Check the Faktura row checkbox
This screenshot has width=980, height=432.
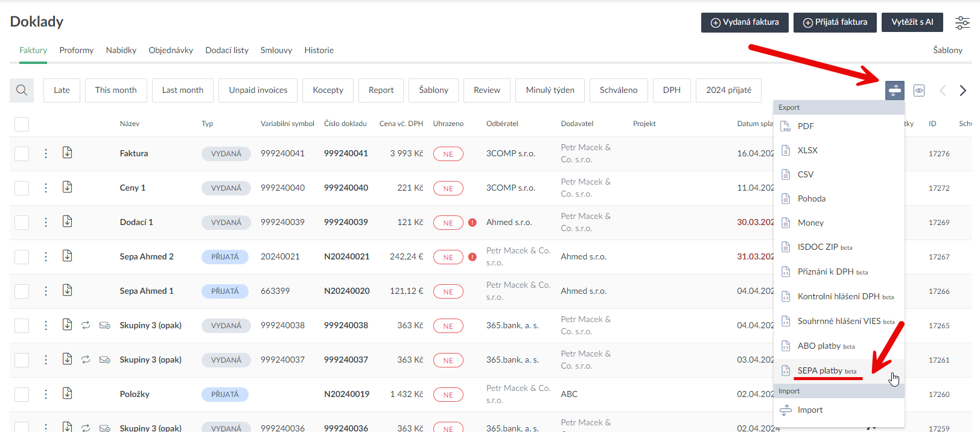[22, 154]
